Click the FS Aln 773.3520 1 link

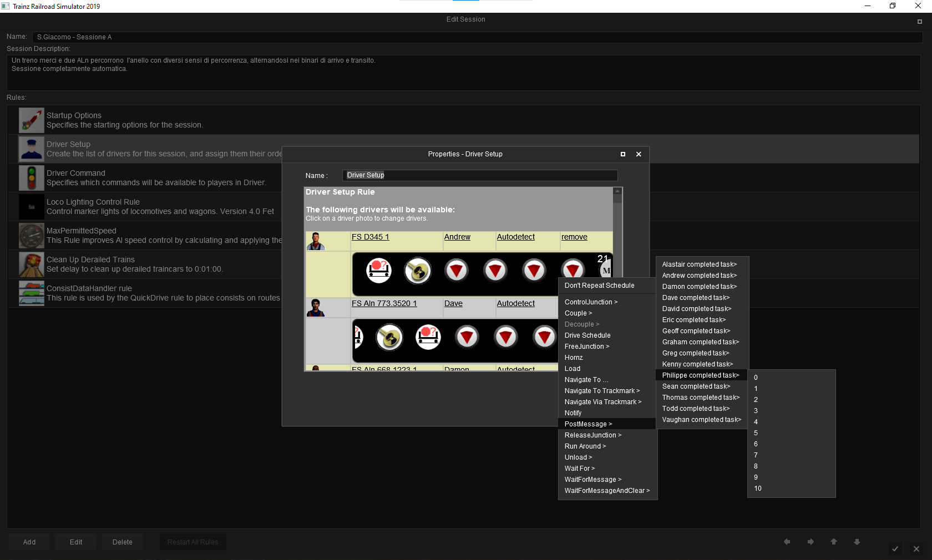tap(384, 303)
